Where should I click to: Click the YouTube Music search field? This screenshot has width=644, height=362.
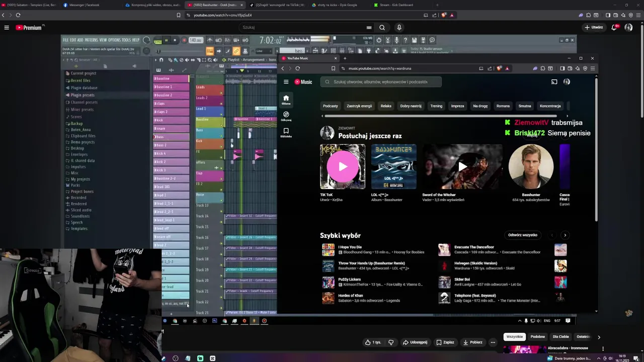(381, 82)
